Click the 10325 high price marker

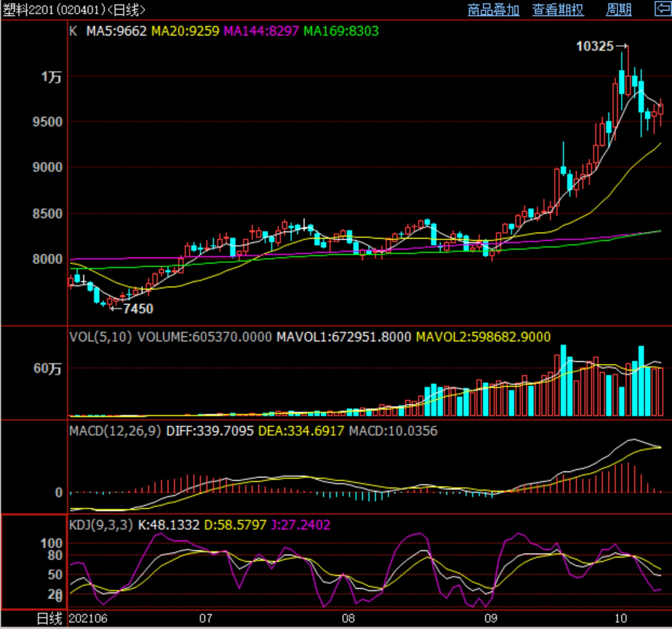click(x=595, y=46)
